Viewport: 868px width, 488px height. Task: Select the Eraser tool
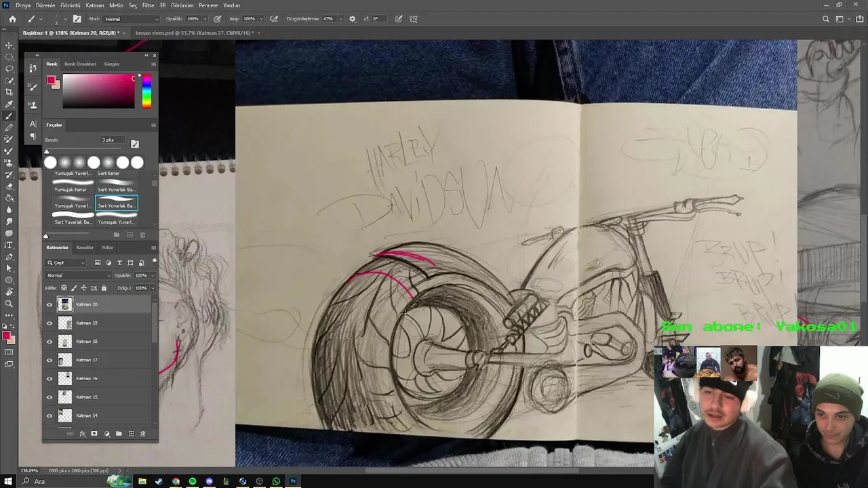(x=9, y=186)
